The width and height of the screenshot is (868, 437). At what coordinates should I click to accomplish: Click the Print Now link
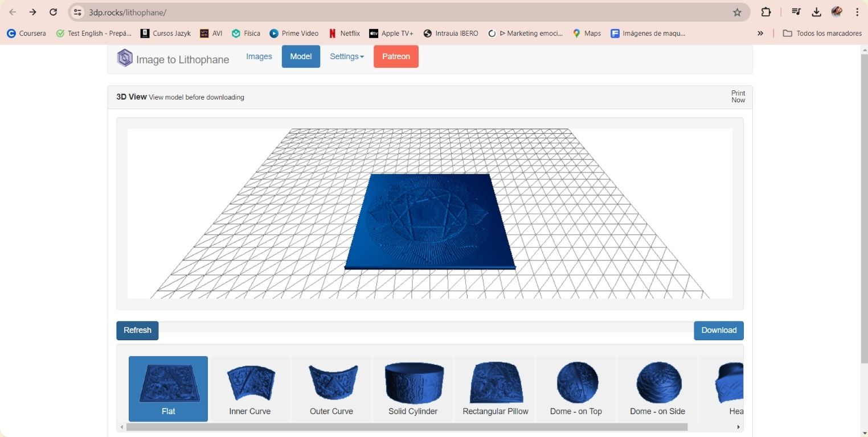(738, 97)
